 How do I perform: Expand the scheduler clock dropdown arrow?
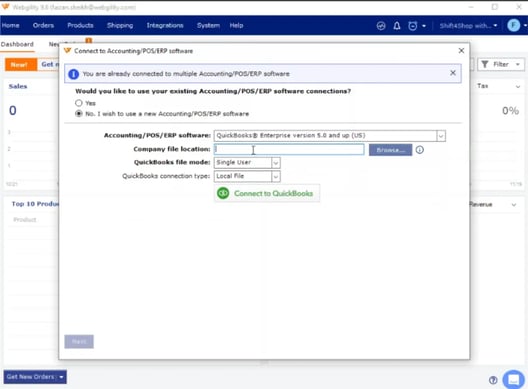424,26
